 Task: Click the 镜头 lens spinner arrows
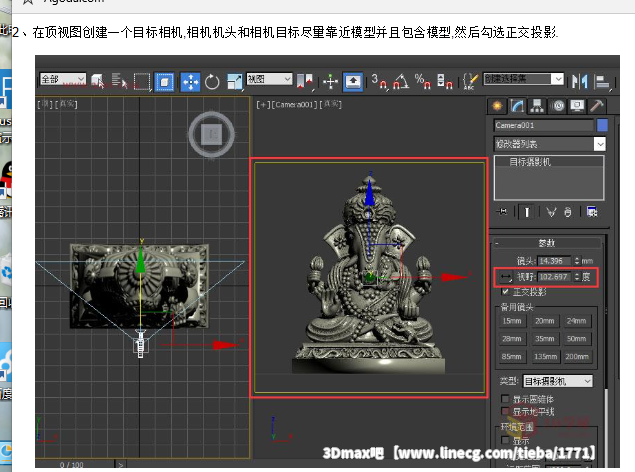577,261
